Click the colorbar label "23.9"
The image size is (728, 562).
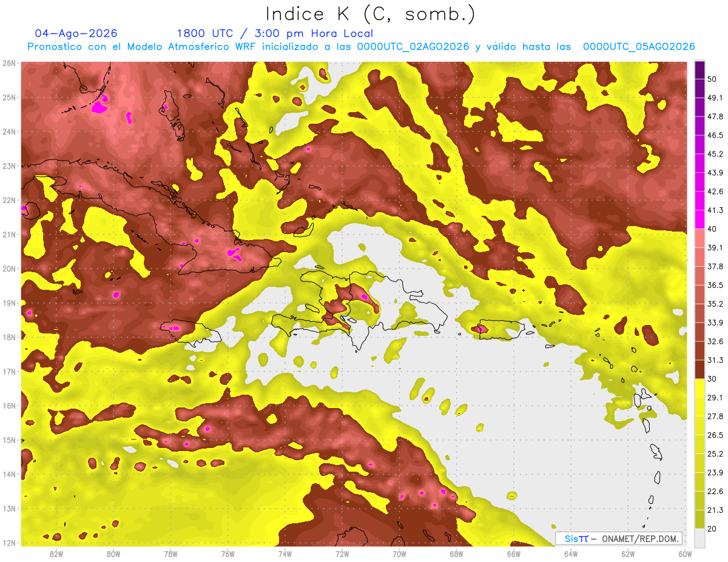pos(714,473)
